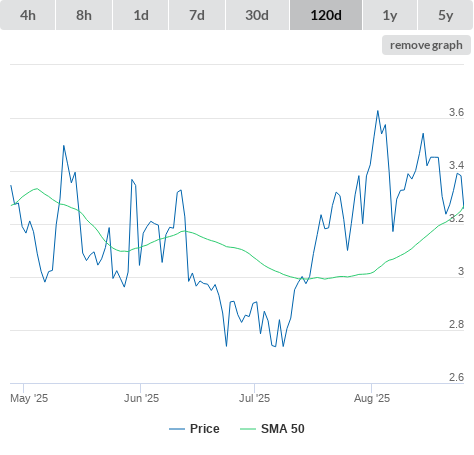This screenshot has width=474, height=455.
Task: Switch chart to 1y range
Action: pyautogui.click(x=390, y=15)
